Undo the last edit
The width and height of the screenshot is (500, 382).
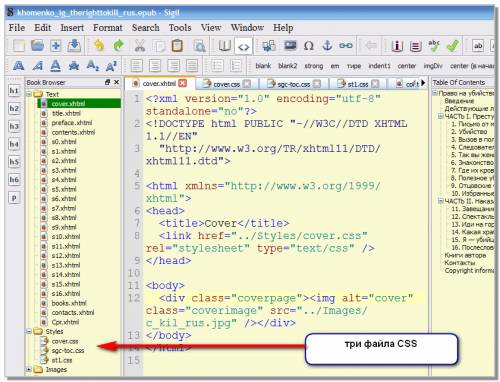pos(99,46)
